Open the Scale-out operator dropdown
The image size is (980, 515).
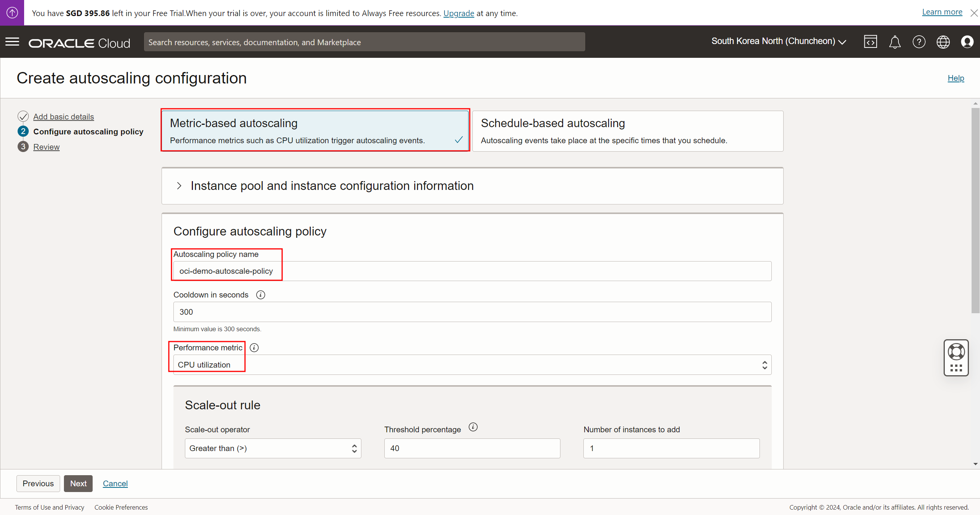(273, 448)
